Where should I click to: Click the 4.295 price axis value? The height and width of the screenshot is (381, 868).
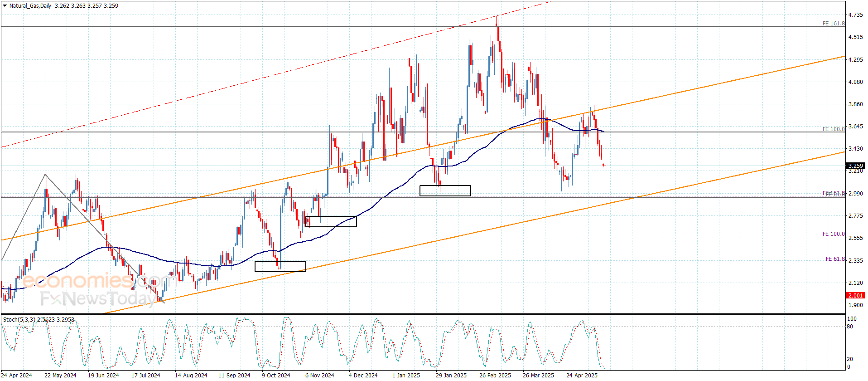[x=855, y=59]
